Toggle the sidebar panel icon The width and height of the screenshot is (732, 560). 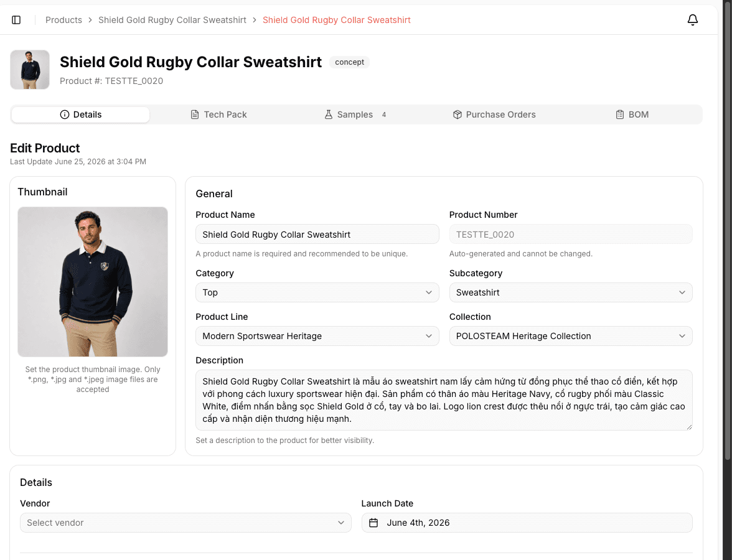pos(16,20)
